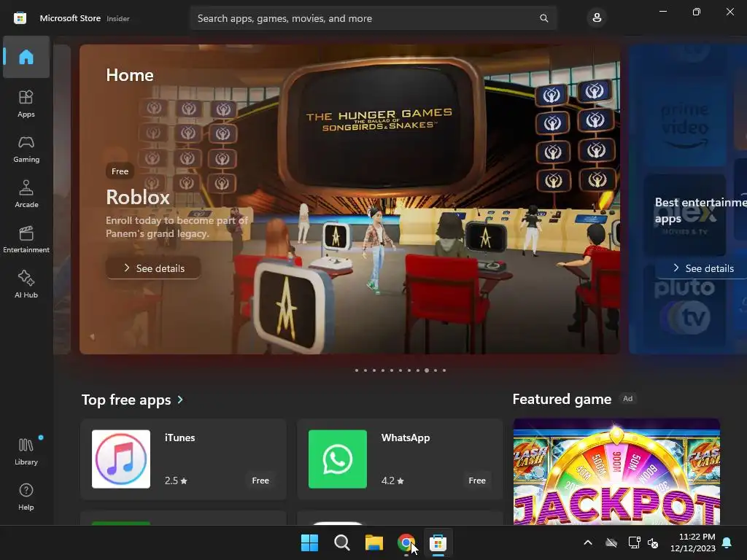
Task: Open Google Chrome from taskbar
Action: [x=406, y=542]
